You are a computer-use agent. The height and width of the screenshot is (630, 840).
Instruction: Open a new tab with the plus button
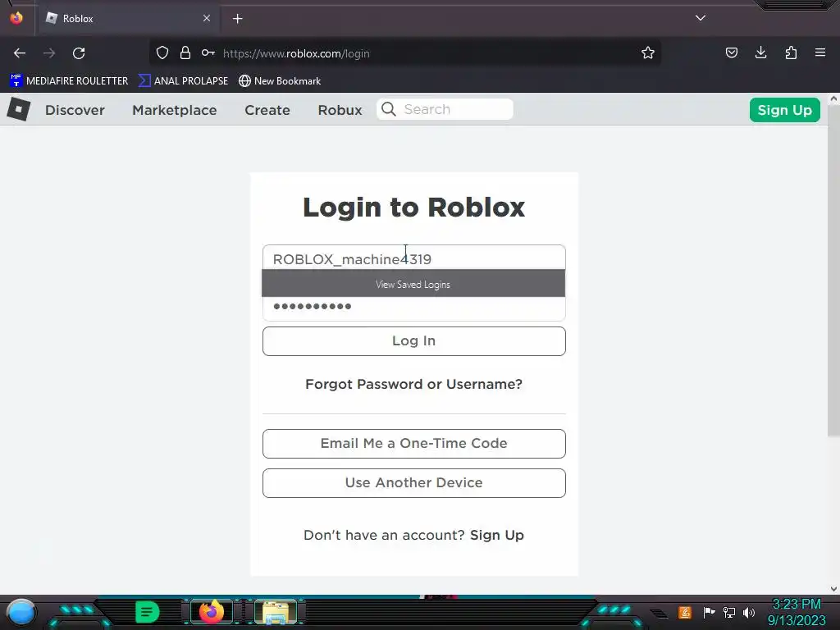pyautogui.click(x=237, y=19)
